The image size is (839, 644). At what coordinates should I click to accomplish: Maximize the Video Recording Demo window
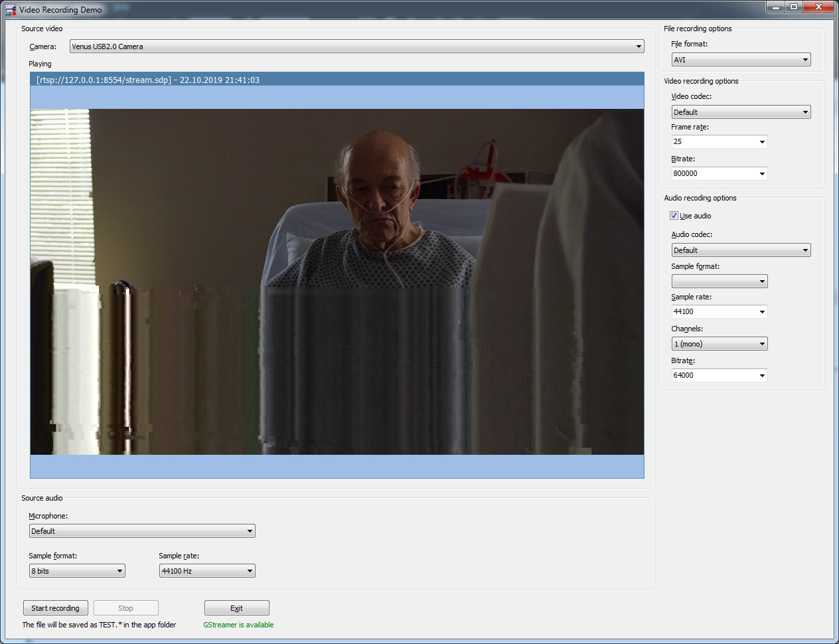794,7
